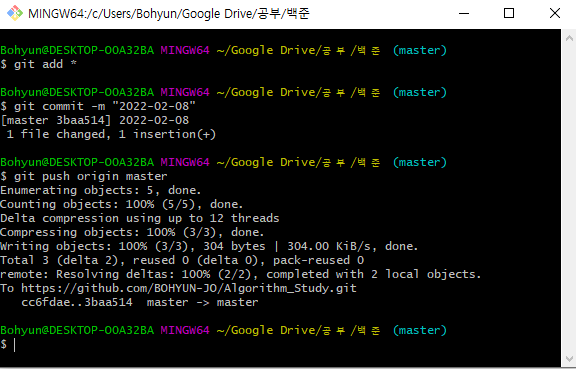576x369 pixels.
Task: Click the "git push origin master" command
Action: click(84, 176)
